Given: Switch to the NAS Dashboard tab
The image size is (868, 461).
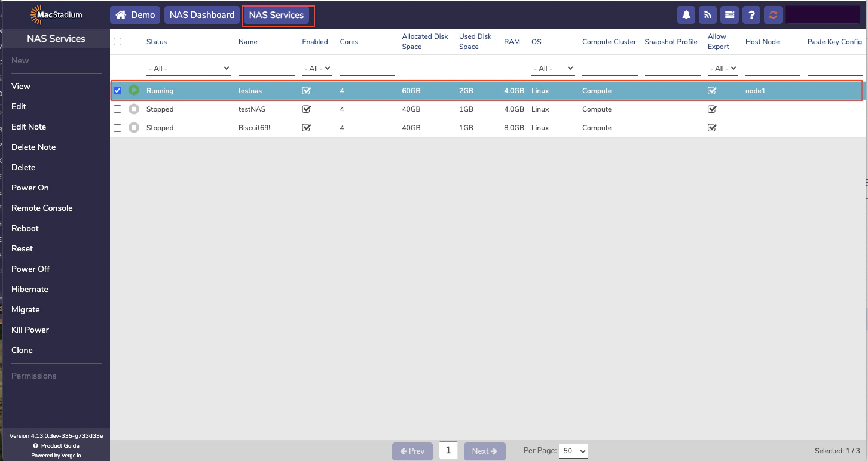Looking at the screenshot, I should click(201, 14).
